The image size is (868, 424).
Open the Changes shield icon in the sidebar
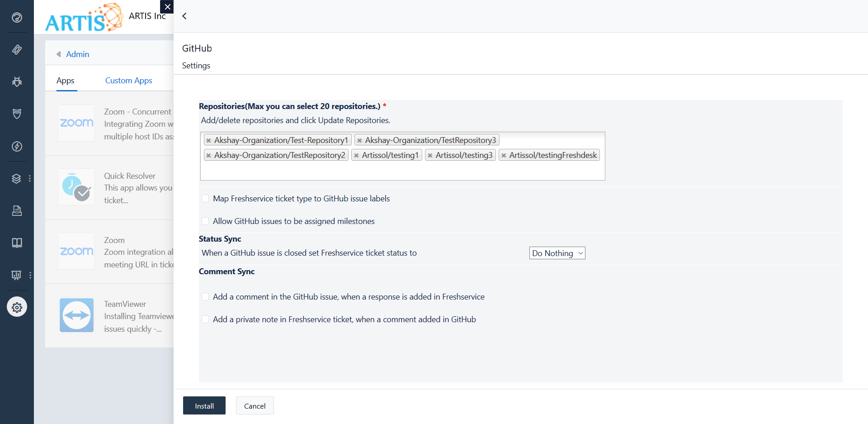click(17, 114)
